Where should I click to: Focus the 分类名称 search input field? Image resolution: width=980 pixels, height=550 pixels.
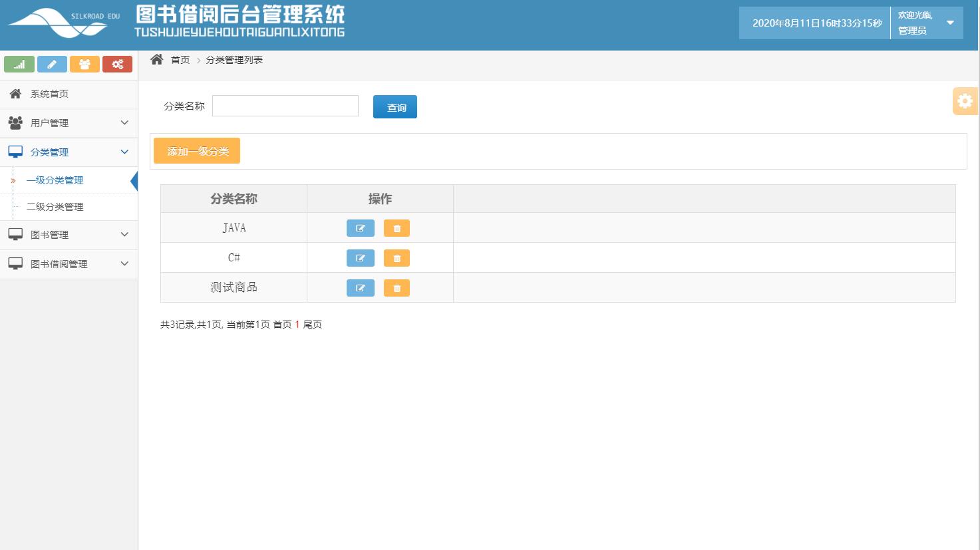point(285,106)
